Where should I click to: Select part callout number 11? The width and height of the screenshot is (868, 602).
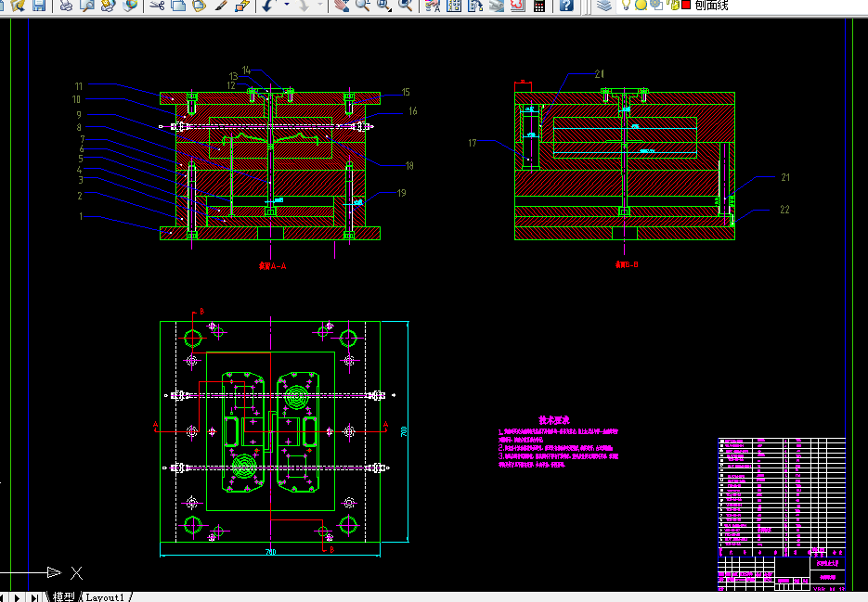pos(79,86)
